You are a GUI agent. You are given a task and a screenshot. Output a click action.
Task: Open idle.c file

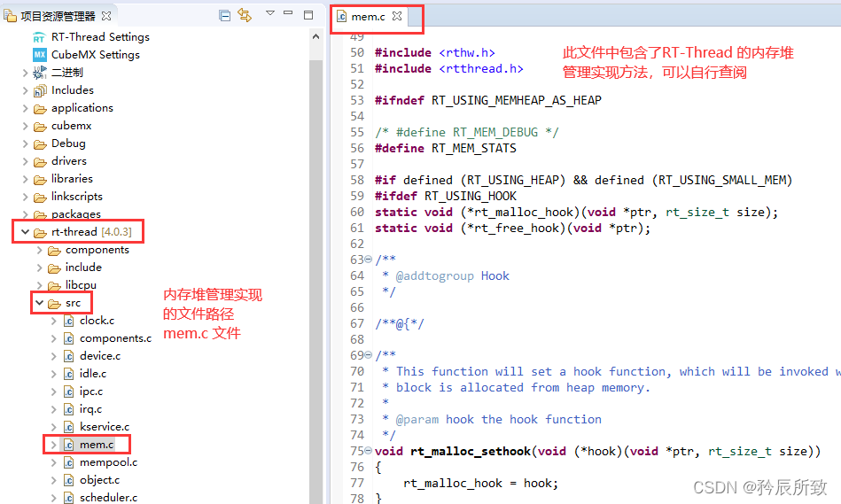[x=93, y=374]
